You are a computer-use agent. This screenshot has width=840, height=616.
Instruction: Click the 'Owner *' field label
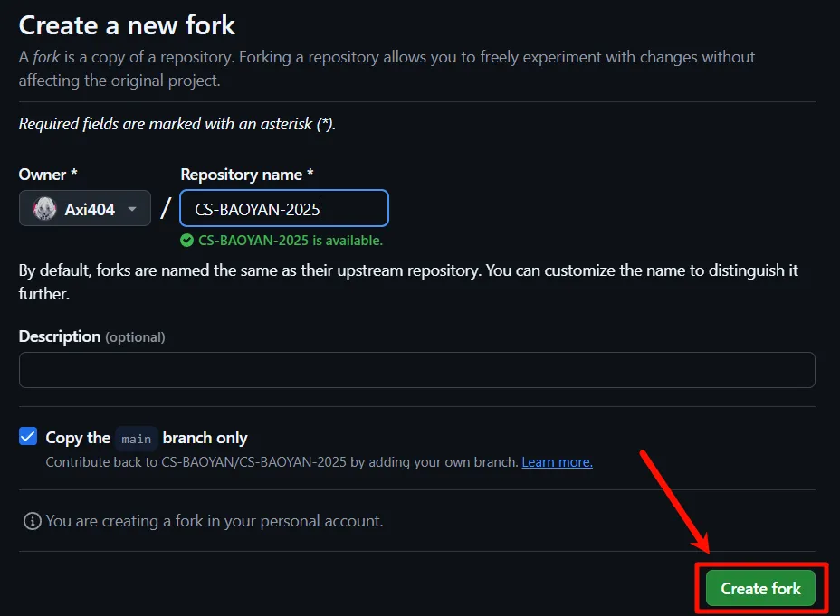click(x=47, y=175)
